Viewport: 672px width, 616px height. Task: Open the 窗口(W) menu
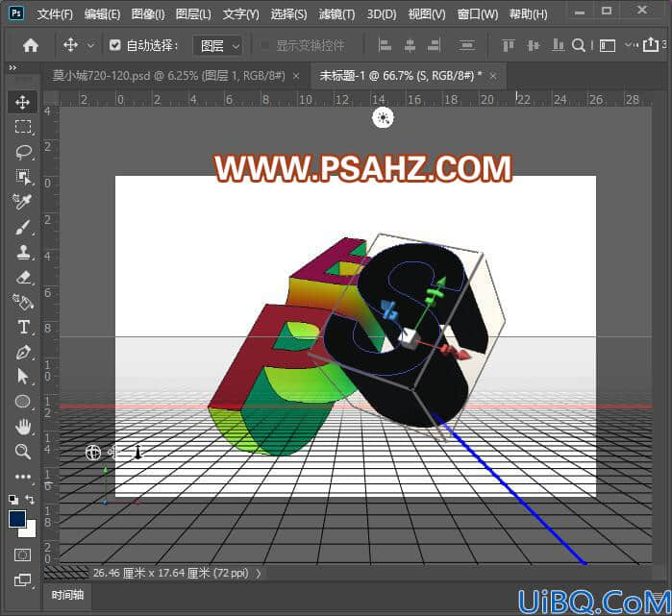(478, 14)
